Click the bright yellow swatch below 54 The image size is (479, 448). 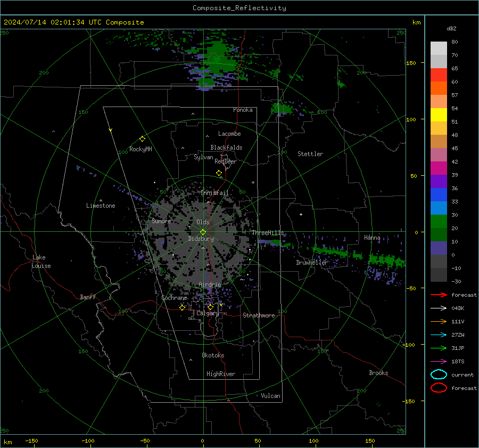439,115
